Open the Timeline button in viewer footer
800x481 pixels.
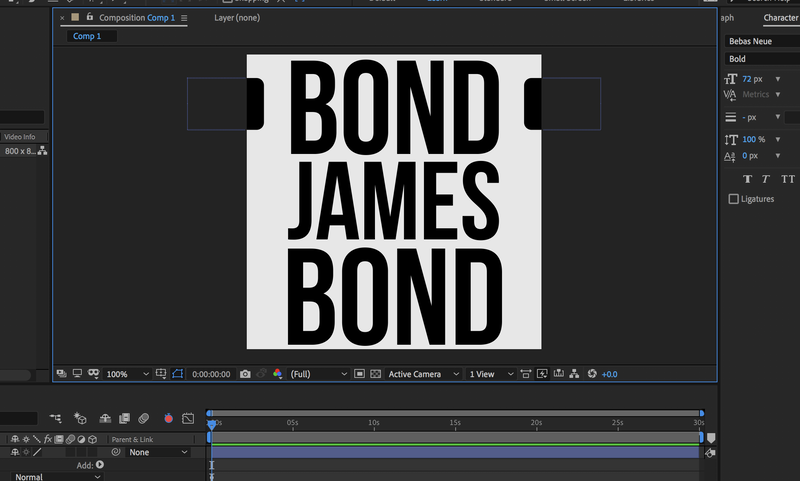(559, 374)
